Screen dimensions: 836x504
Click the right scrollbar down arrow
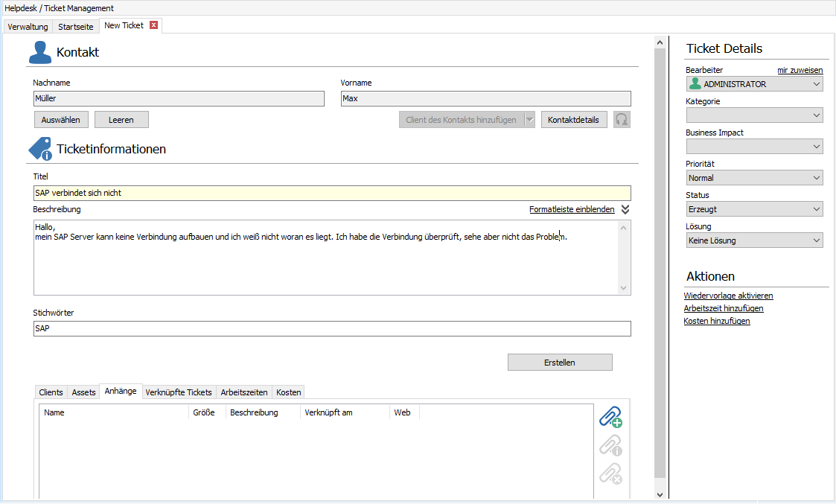point(660,494)
